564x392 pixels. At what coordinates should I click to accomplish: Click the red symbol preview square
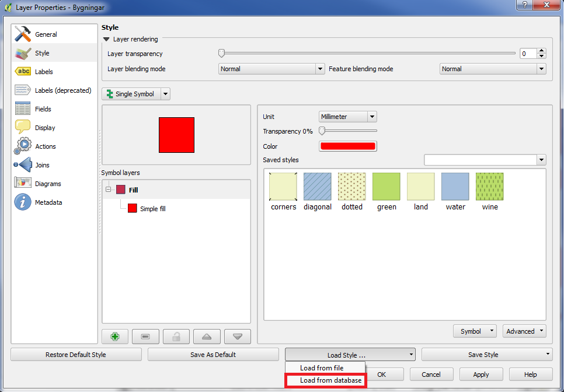click(x=176, y=135)
